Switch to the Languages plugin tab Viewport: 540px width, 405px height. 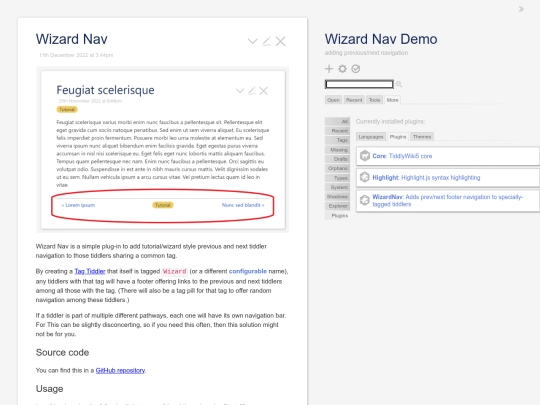371,137
